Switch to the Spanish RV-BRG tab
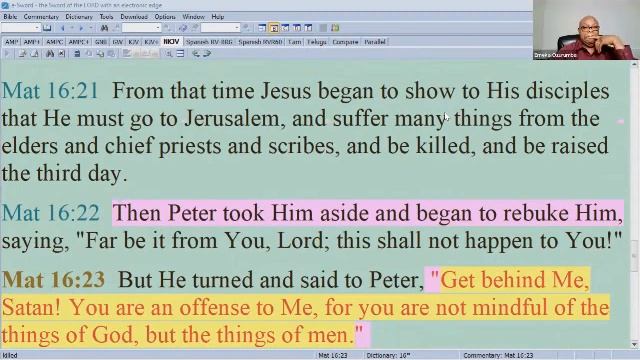640x360 pixels. 209,42
